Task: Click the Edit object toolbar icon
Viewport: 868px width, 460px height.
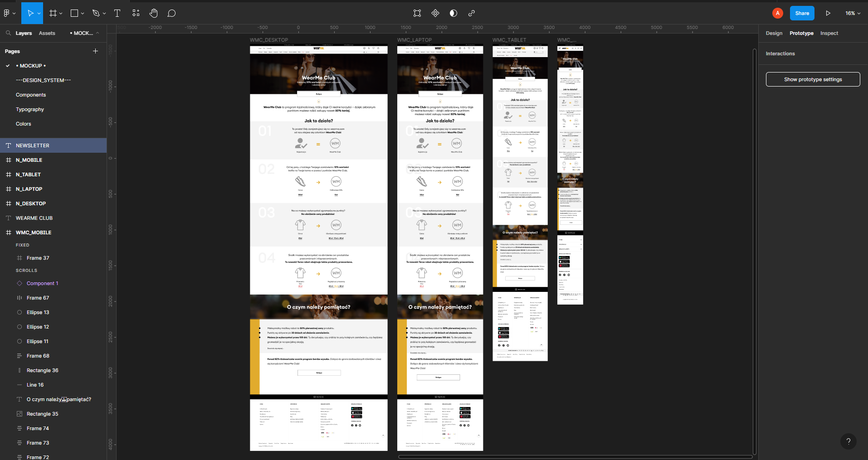Action: point(417,13)
